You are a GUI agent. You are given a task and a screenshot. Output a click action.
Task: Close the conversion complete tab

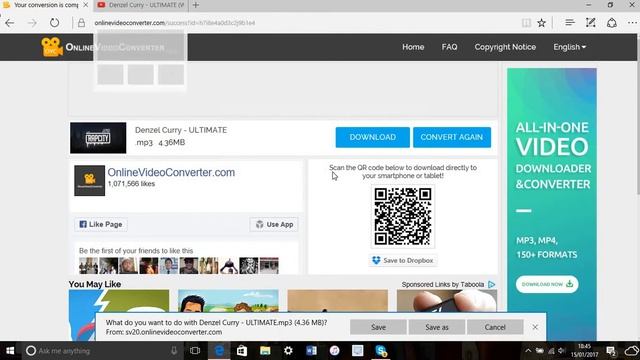(x=85, y=5)
